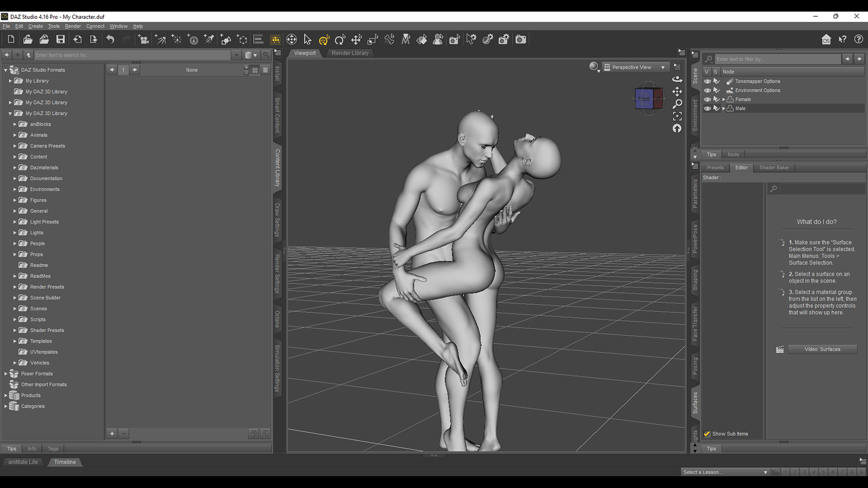This screenshot has height=488, width=868.
Task: Click the Video: Surfaces button
Action: pos(822,349)
